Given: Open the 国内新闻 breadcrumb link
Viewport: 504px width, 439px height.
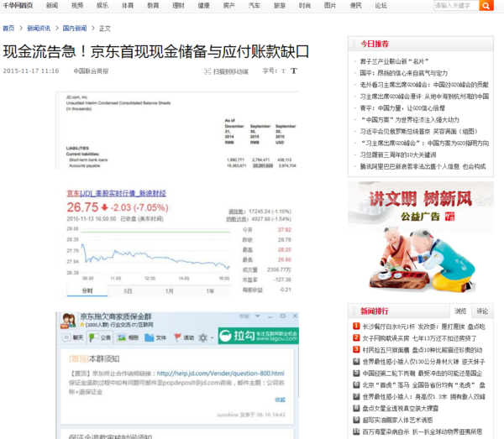Looking at the screenshot, I should click(75, 28).
